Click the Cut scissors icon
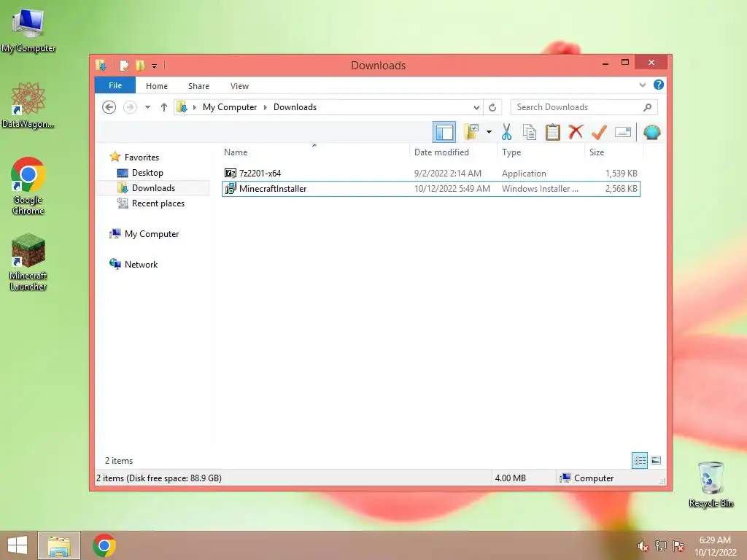 [x=506, y=132]
